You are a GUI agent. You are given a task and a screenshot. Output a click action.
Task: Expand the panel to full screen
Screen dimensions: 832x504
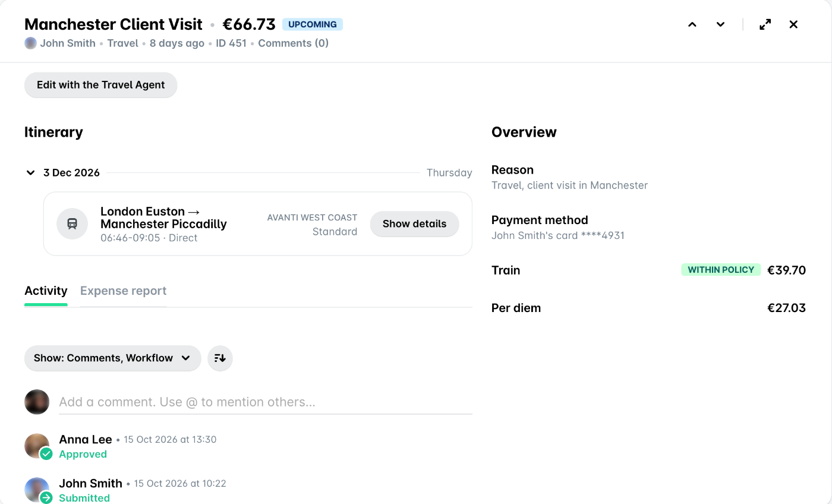(765, 24)
